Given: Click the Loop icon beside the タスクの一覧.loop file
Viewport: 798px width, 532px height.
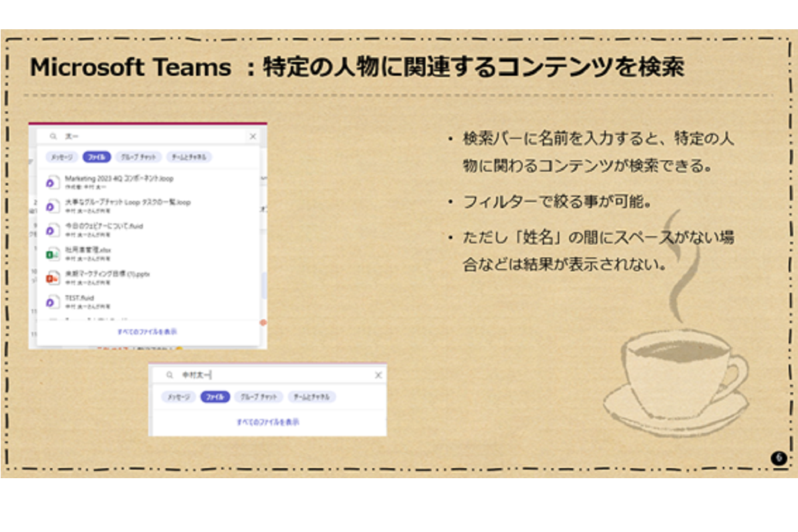Looking at the screenshot, I should (x=52, y=205).
